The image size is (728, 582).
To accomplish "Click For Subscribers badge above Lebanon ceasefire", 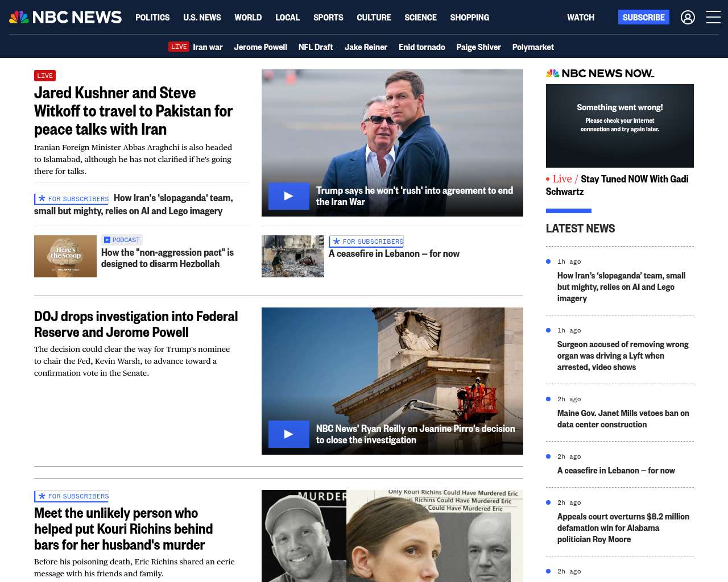I will click(x=366, y=242).
